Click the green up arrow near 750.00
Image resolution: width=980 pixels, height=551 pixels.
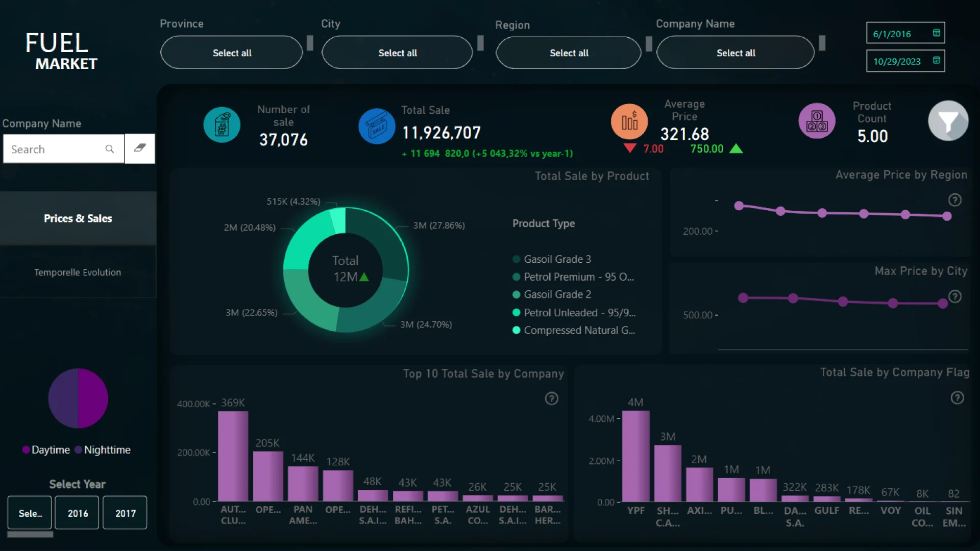tap(736, 148)
